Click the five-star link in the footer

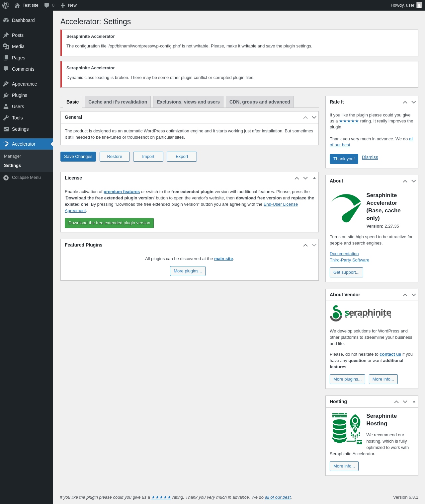click(x=161, y=497)
